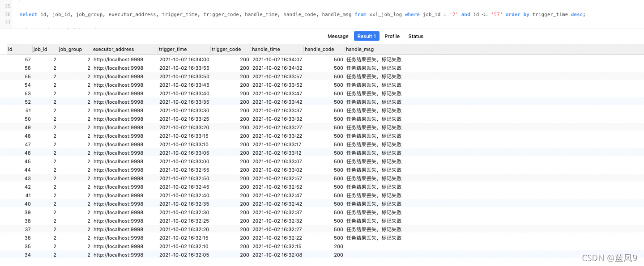Click job_id cell in row id 38
644x266 pixels.
(55, 221)
